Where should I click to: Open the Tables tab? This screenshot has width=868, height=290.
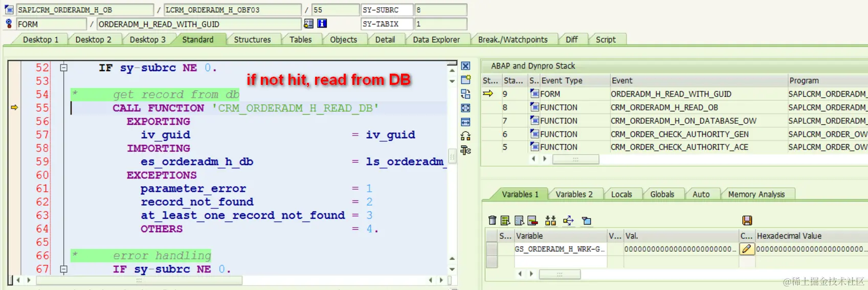tap(300, 39)
